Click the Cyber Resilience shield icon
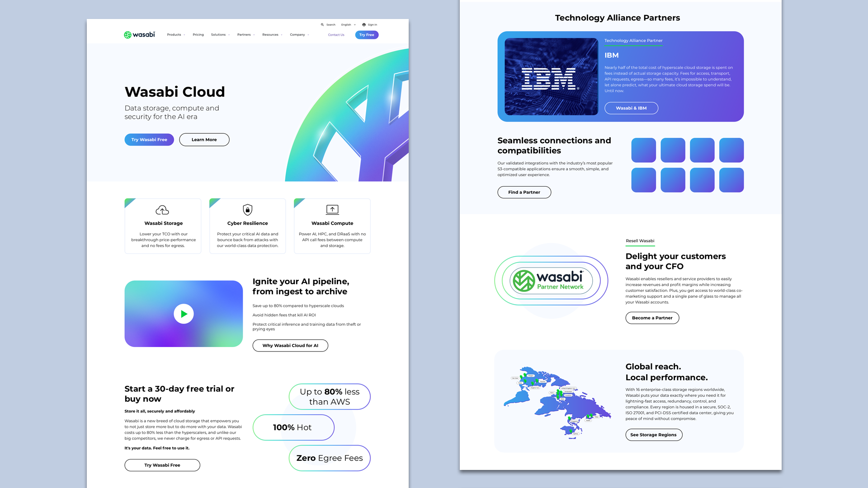 pos(247,210)
